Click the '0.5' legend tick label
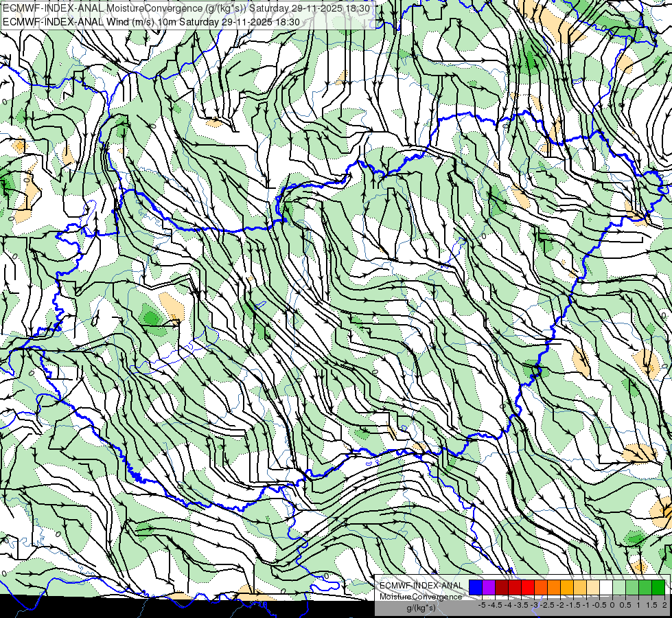Screen dimensions: 672x618 (625, 605)
